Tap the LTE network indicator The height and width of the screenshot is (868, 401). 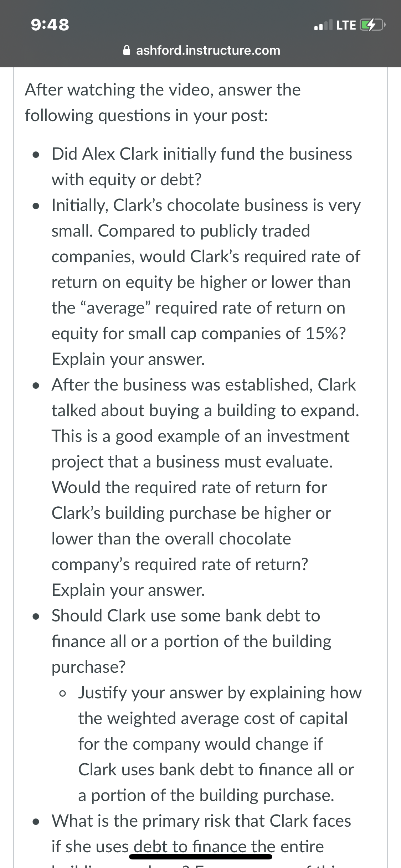(x=346, y=25)
